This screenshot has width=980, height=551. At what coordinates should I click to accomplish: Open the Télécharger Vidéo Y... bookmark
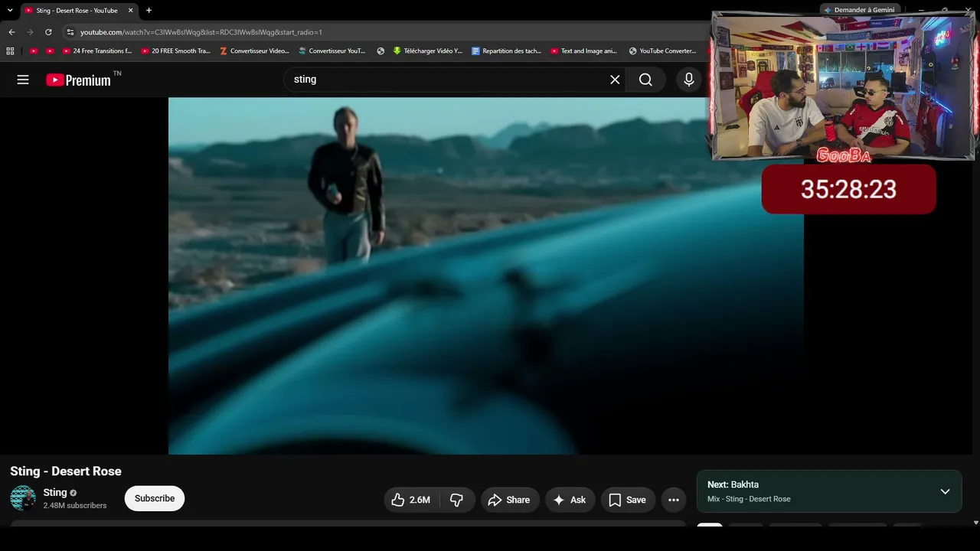428,51
